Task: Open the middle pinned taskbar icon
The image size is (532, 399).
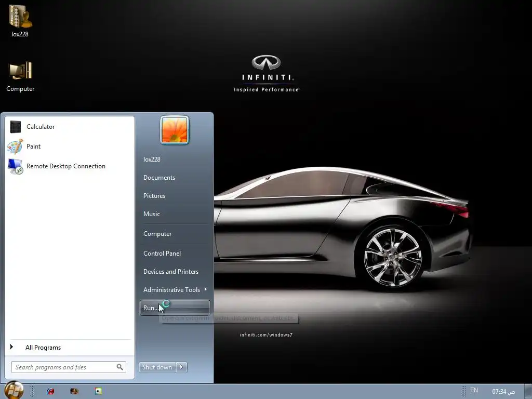Action: [74, 391]
